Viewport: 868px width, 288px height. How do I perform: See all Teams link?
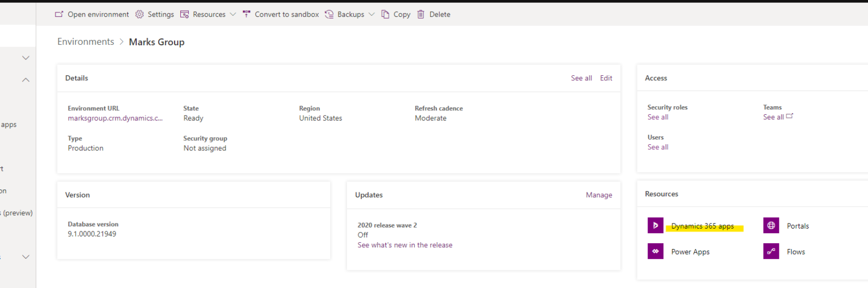773,117
